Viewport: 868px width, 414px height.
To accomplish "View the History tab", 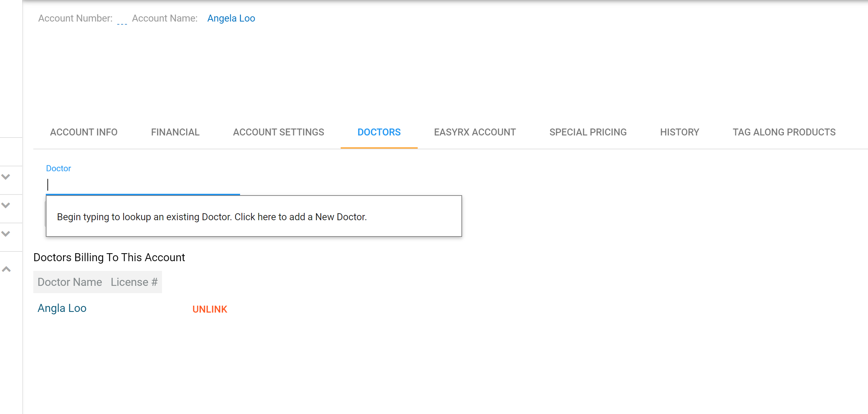I will pos(679,132).
